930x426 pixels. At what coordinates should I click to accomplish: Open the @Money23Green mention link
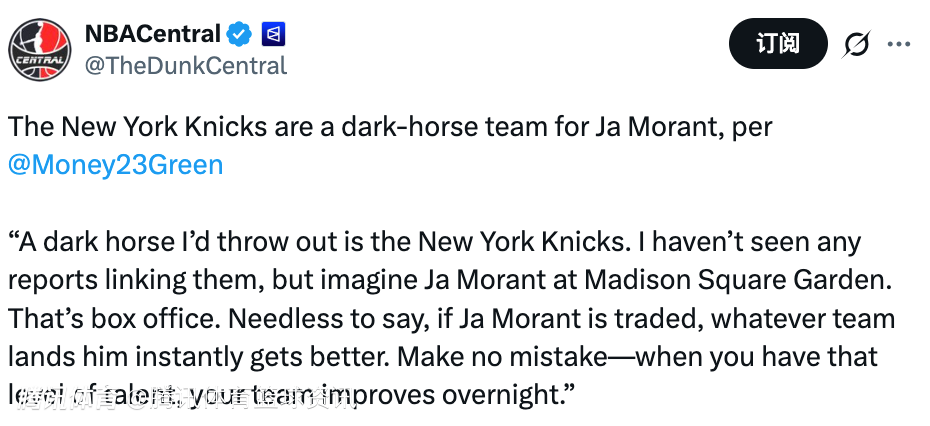[x=115, y=164]
